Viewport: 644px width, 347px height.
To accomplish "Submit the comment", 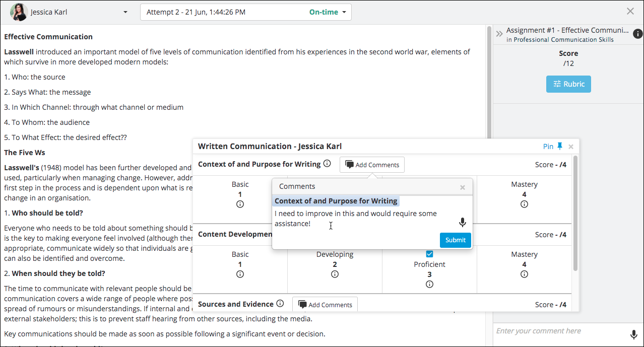I will tap(456, 240).
